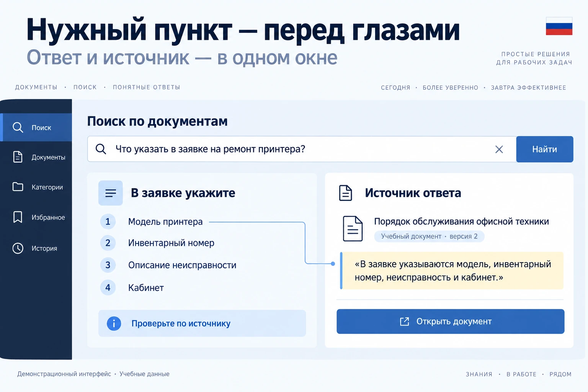Click the Найти search button
Image resolution: width=588 pixels, height=392 pixels.
click(x=545, y=149)
